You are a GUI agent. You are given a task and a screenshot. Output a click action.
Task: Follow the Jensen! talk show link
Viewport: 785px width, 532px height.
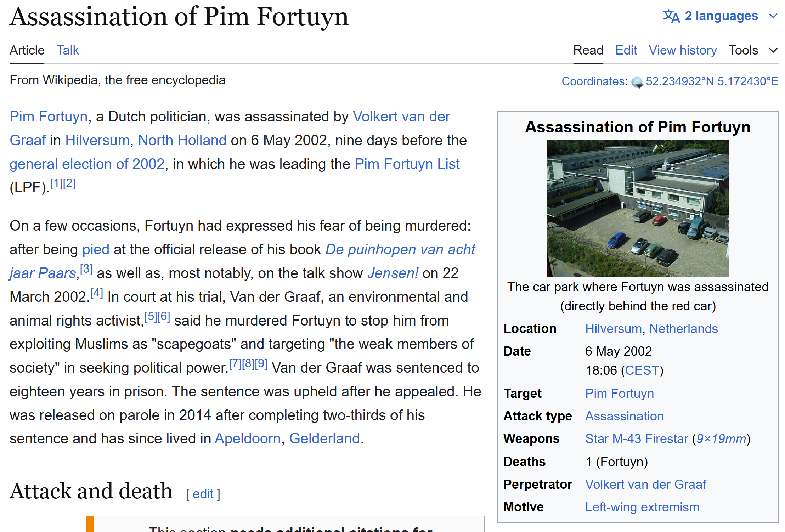[392, 273]
